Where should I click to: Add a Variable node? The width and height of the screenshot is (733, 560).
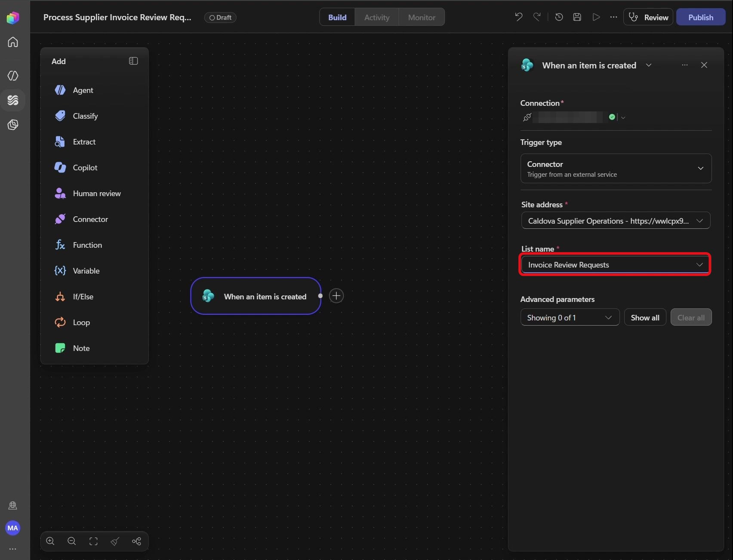coord(95,271)
